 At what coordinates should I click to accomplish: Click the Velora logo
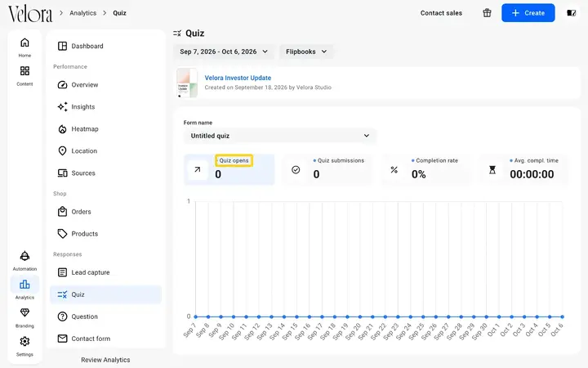(x=30, y=14)
